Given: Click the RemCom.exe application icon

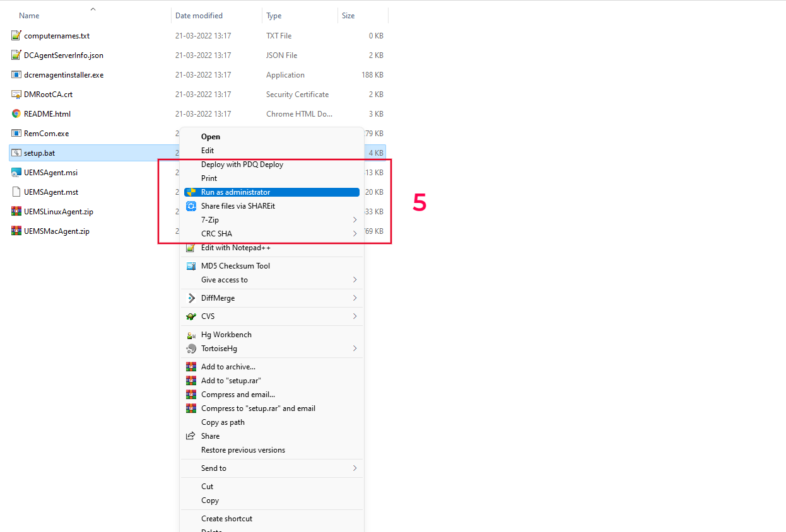Looking at the screenshot, I should (x=16, y=134).
